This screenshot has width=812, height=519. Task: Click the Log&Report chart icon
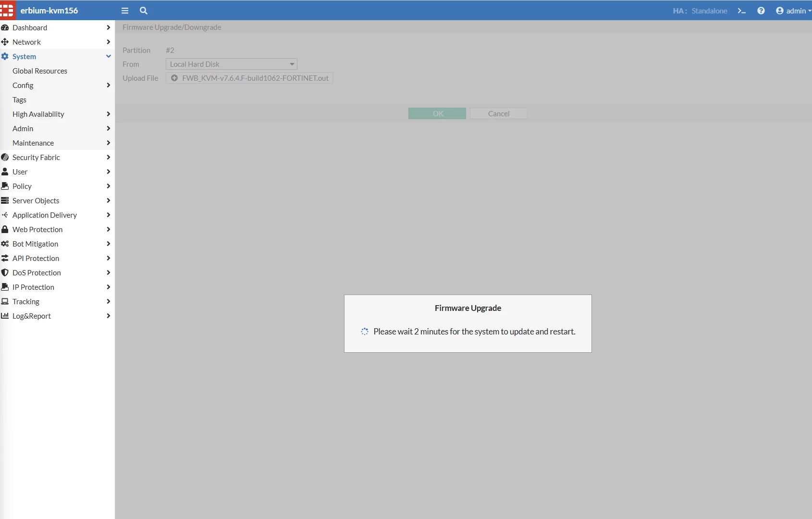5,316
